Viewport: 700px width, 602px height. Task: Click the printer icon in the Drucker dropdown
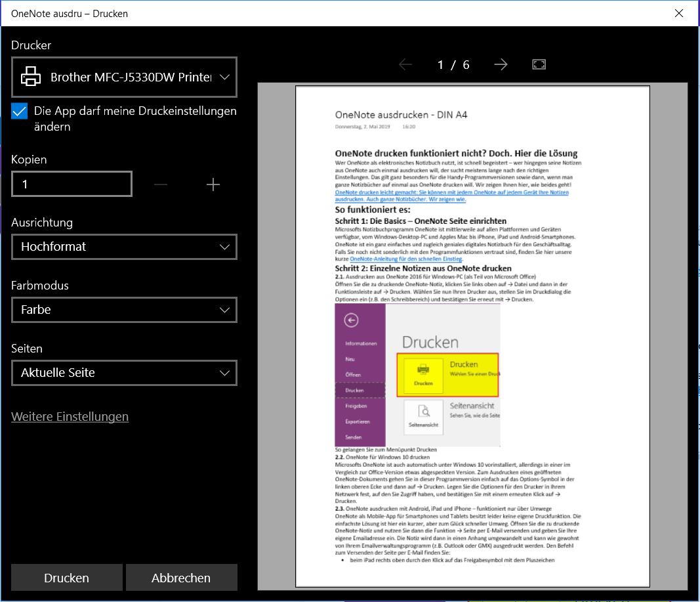coord(31,76)
